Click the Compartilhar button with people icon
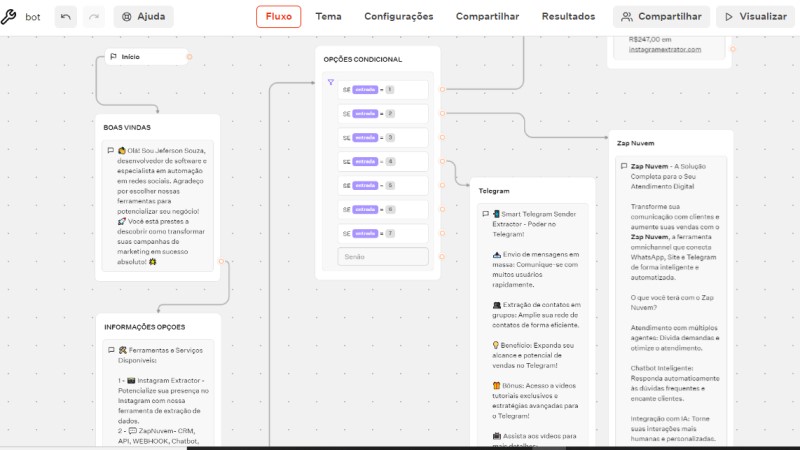 pos(661,16)
